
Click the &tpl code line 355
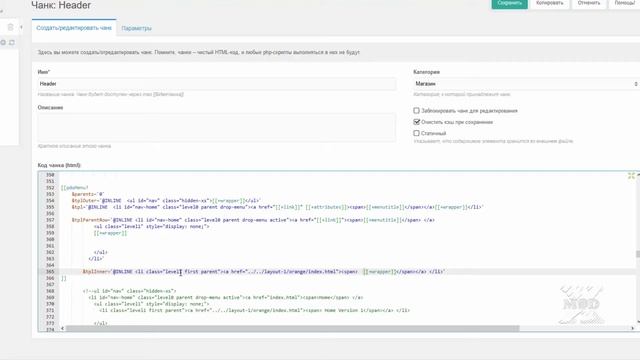point(278,207)
